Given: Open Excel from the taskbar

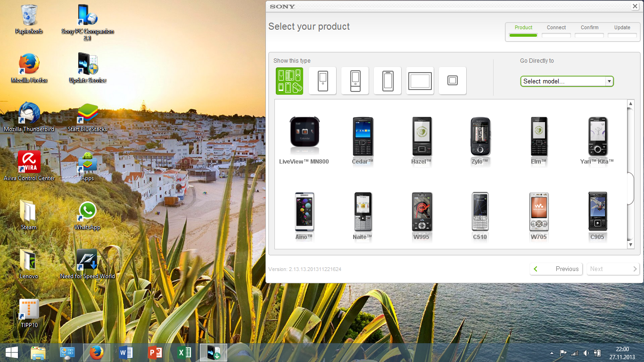Looking at the screenshot, I should [x=184, y=353].
